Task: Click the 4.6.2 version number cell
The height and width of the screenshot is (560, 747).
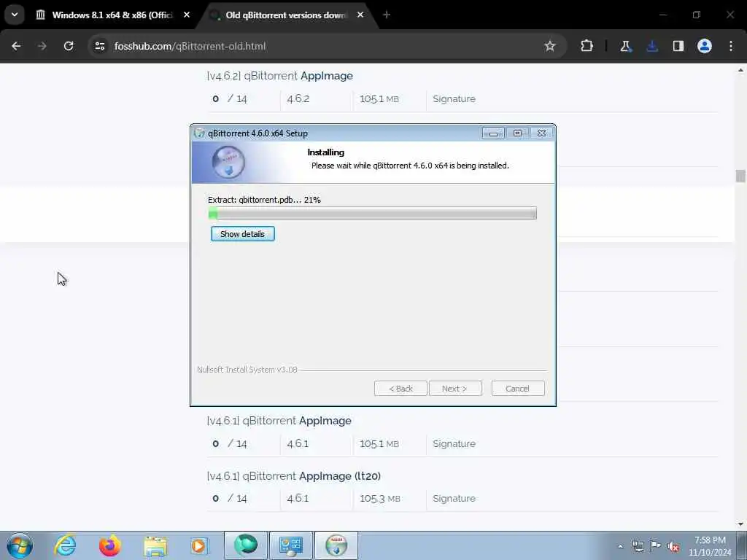Action: pos(298,99)
